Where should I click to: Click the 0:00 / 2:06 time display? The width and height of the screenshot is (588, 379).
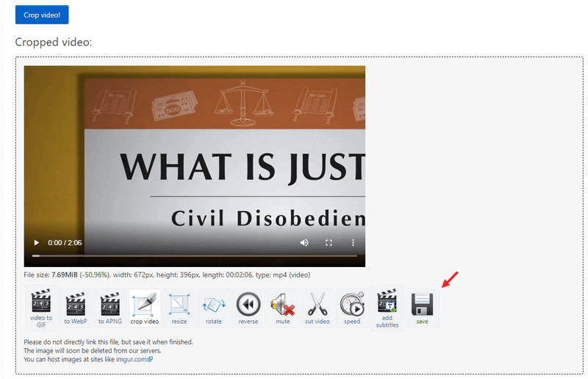coord(65,243)
